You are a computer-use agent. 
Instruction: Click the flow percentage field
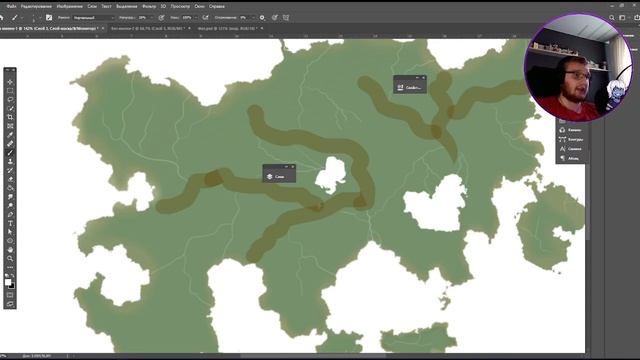click(187, 18)
